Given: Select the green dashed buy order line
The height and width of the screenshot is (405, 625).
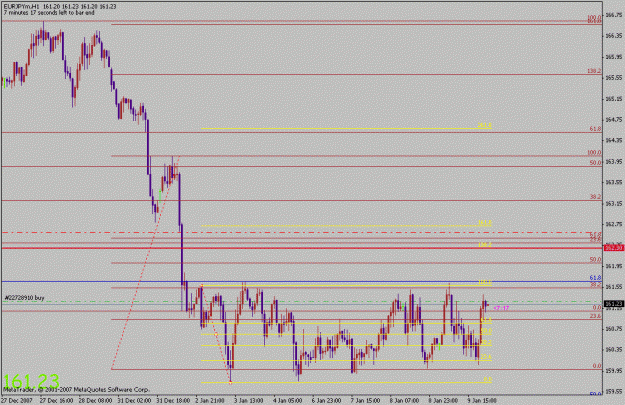Looking at the screenshot, I should click(x=302, y=302).
